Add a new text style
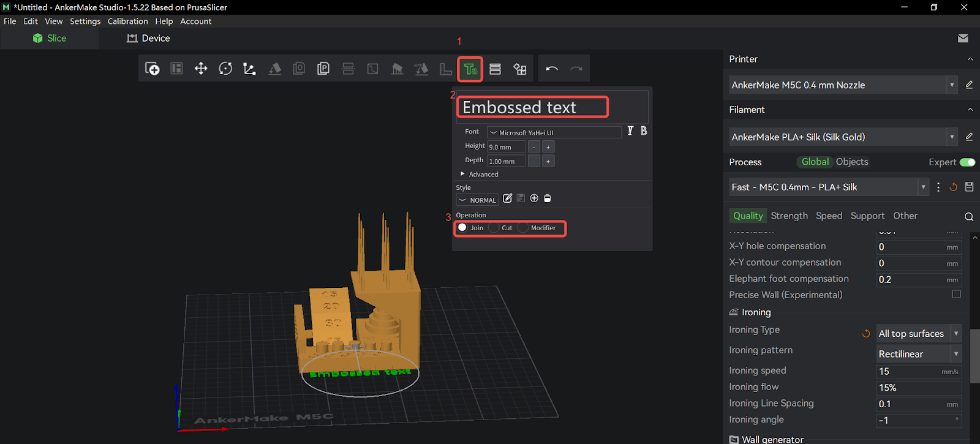980x444 pixels. tap(534, 198)
